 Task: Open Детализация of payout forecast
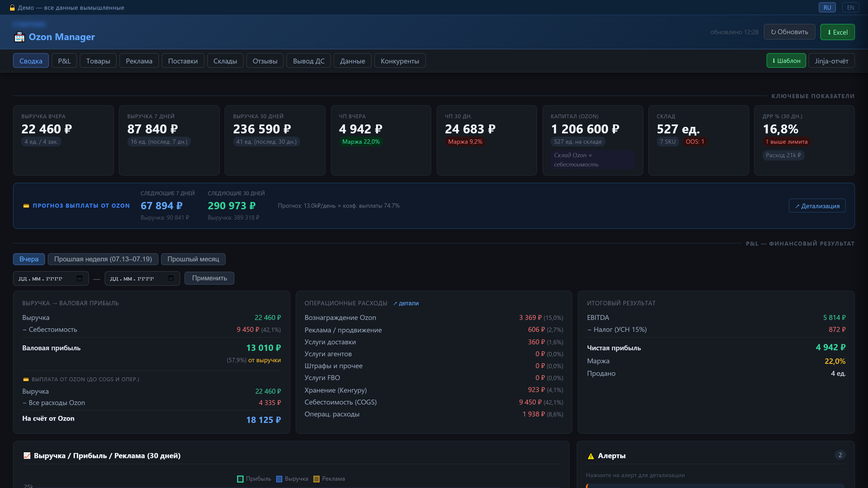point(817,206)
